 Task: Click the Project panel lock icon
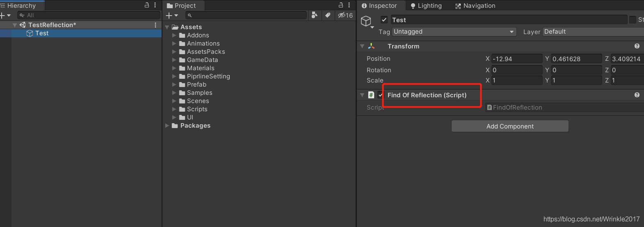pos(341,5)
